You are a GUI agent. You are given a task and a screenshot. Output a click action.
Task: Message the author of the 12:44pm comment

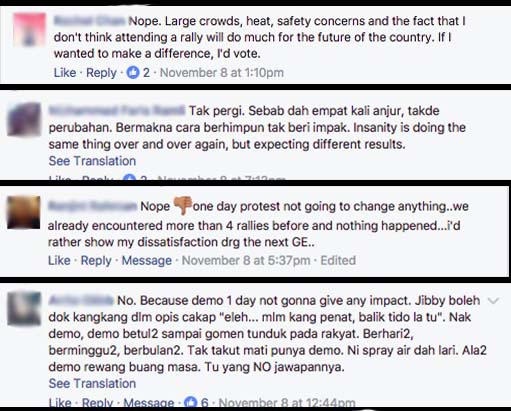[x=149, y=403]
